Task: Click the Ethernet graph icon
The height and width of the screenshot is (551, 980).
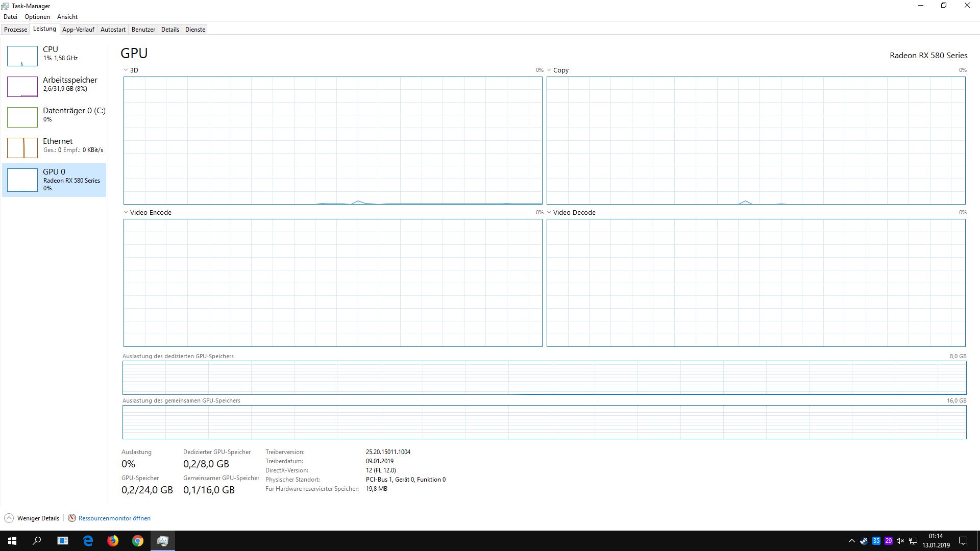Action: coord(22,148)
